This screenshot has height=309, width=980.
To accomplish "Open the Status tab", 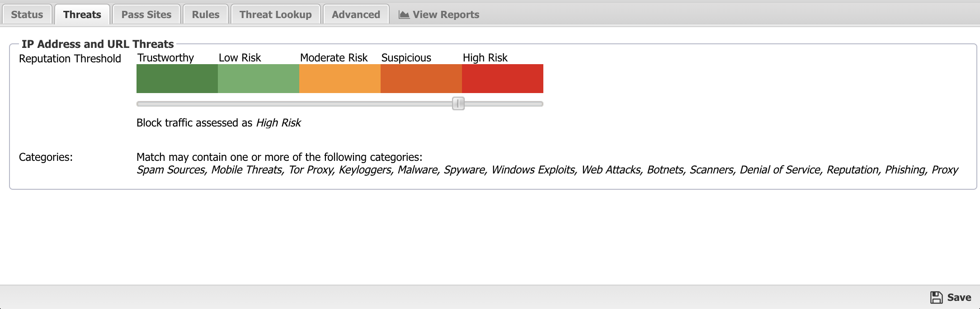I will (27, 14).
